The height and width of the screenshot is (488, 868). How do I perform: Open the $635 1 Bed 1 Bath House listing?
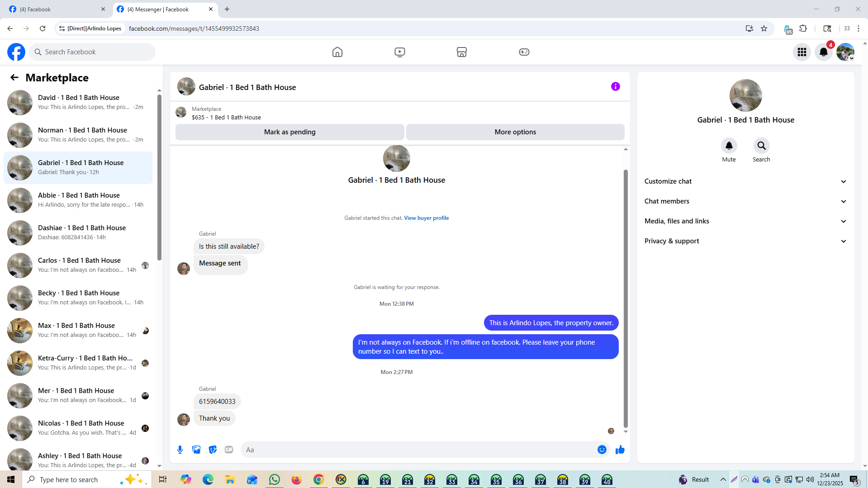tap(226, 118)
